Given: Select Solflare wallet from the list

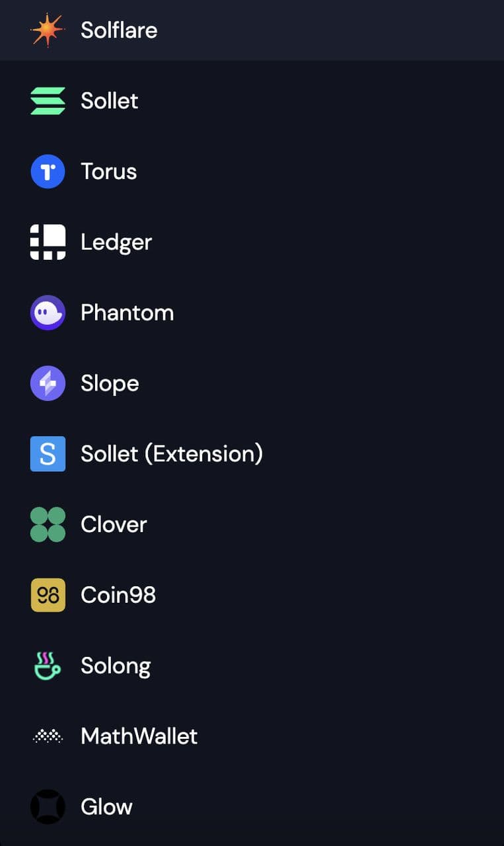Looking at the screenshot, I should coord(119,30).
